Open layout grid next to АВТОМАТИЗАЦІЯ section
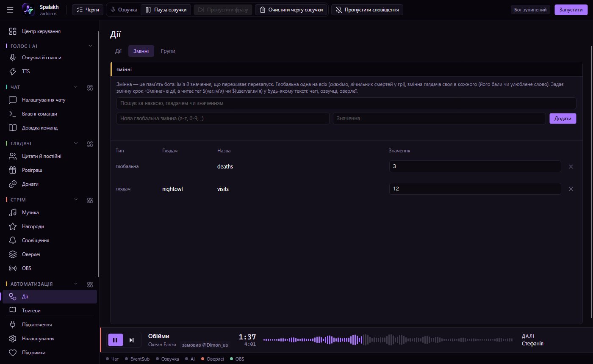 click(x=90, y=284)
